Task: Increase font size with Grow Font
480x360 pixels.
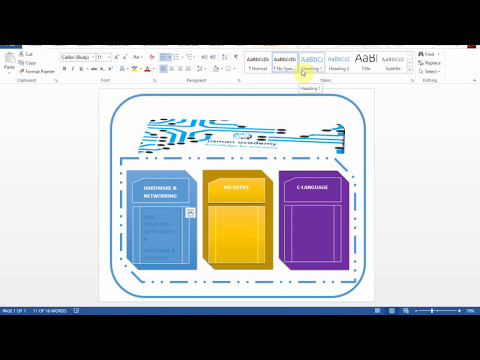Action: pyautogui.click(x=117, y=57)
